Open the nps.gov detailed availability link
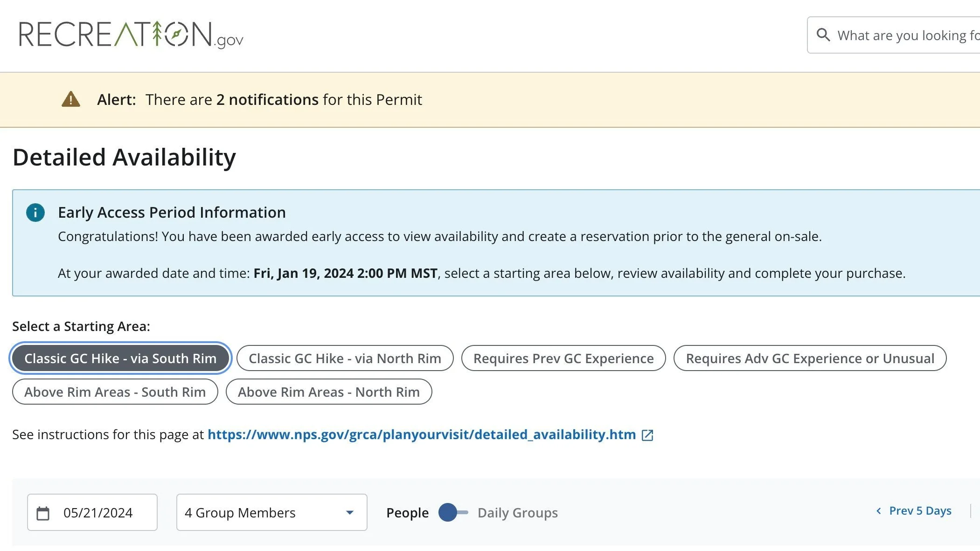The image size is (980, 551). 421,434
